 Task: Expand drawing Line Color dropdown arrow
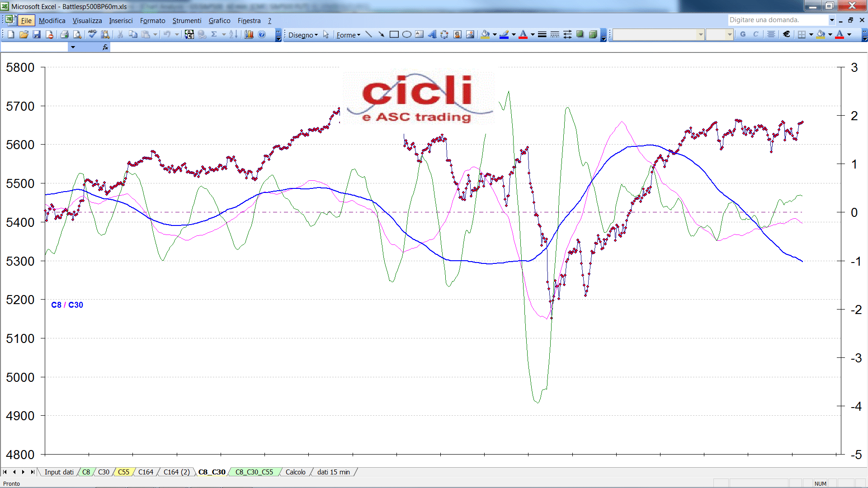(x=514, y=34)
